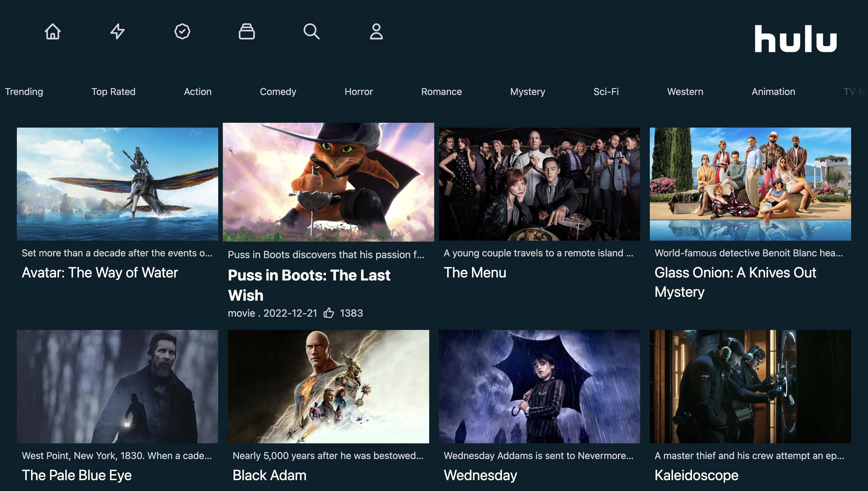
Task: Click title 'Wednesday'
Action: pyautogui.click(x=480, y=475)
